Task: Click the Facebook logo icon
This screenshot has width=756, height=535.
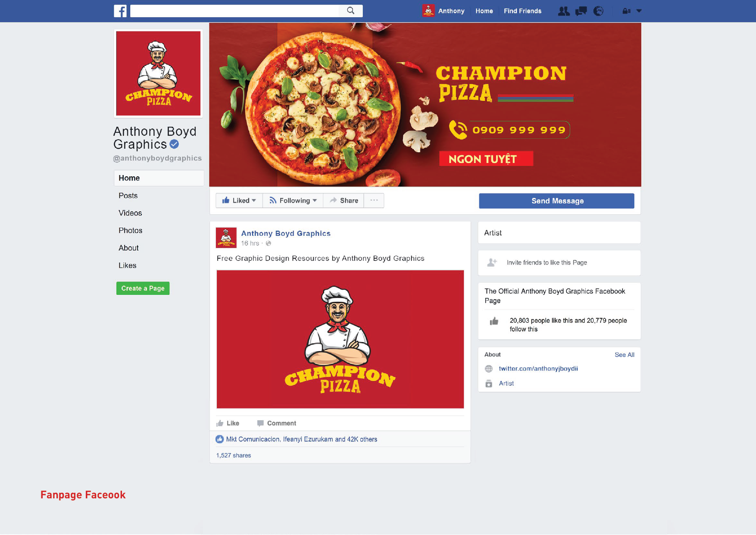Action: coord(120,11)
